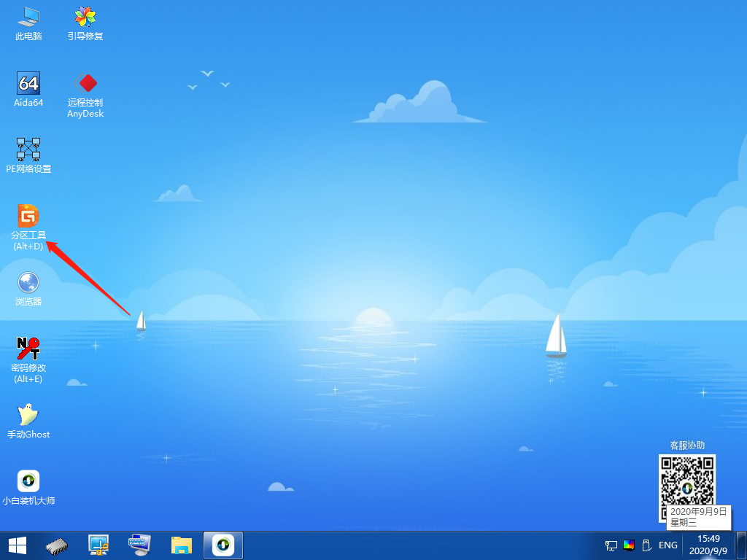This screenshot has width=747, height=560.
Task: Click the running 小白 app on taskbar
Action: (222, 545)
